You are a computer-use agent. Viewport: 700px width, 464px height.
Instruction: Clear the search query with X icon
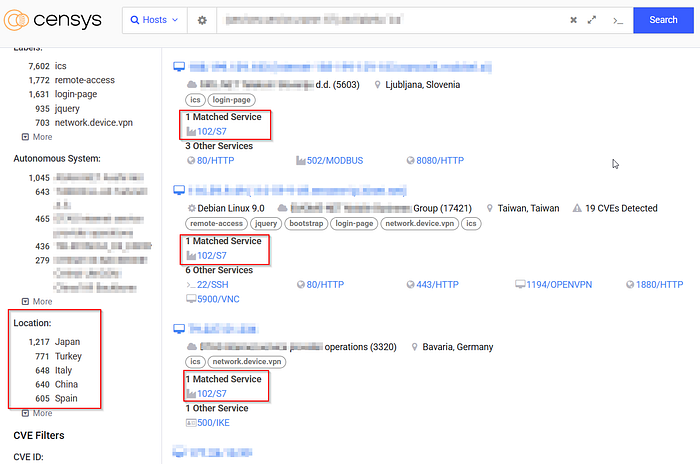tap(574, 20)
